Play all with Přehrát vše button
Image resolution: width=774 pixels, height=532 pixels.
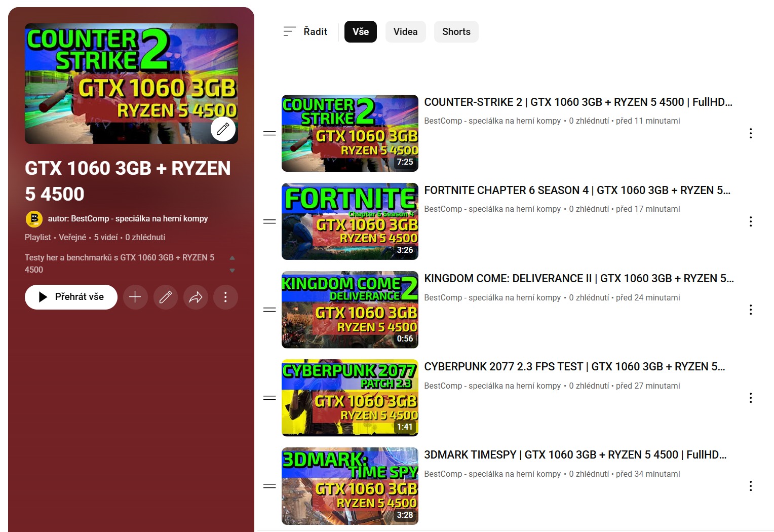coord(71,297)
